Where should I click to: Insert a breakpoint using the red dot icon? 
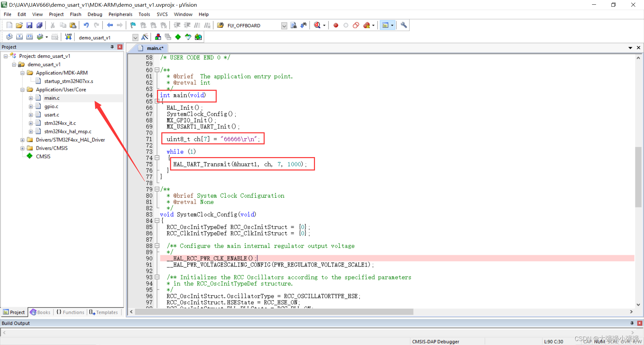[x=335, y=25]
